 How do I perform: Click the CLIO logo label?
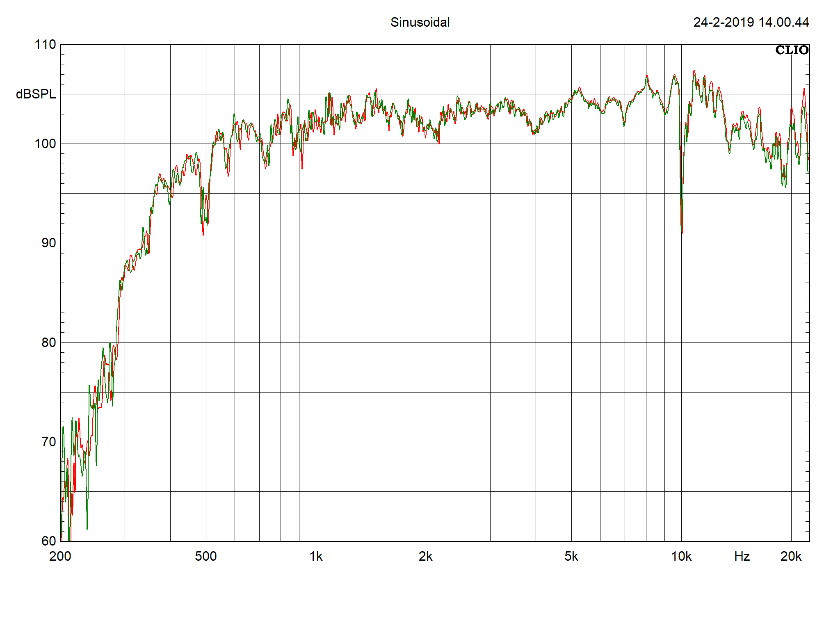click(x=792, y=50)
